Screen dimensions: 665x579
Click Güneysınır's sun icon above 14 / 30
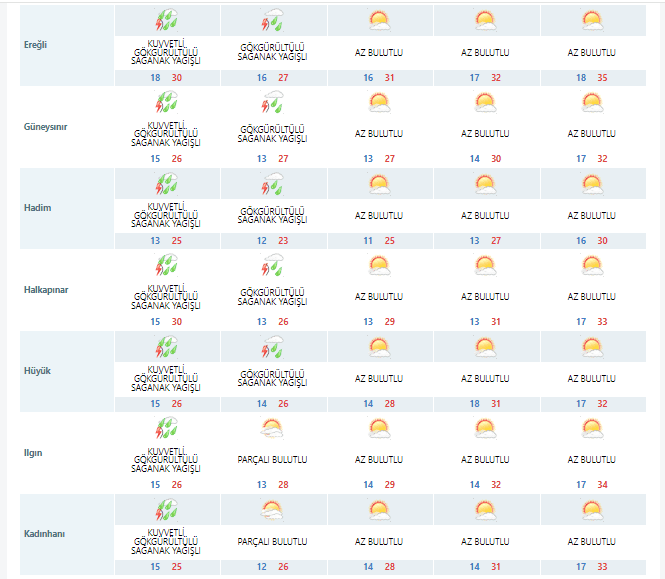pos(485,102)
